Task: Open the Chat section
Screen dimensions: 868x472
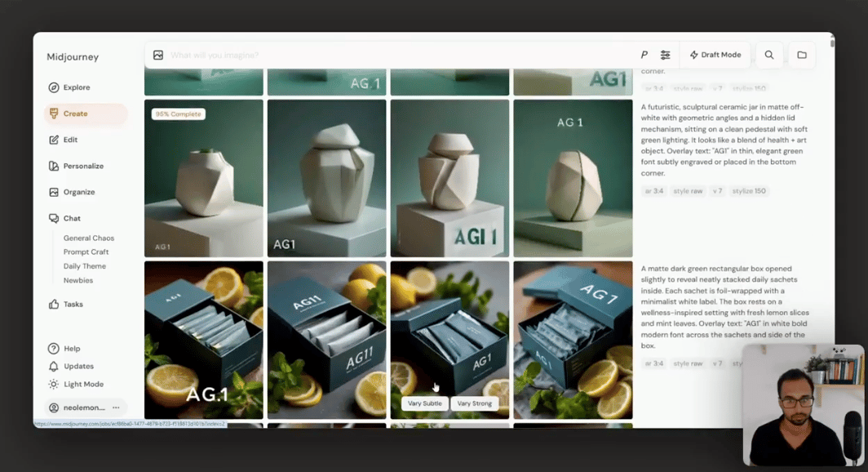Action: pyautogui.click(x=72, y=218)
